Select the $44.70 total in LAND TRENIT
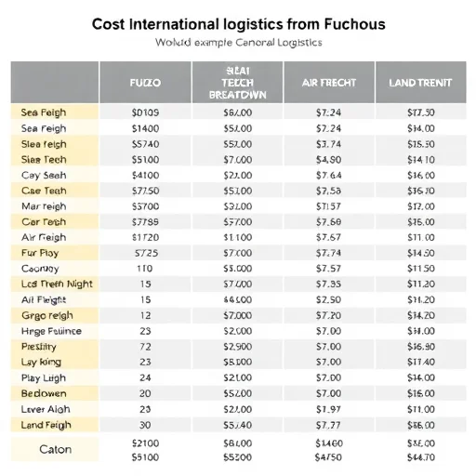Screen dimensions: 476x476 pyautogui.click(x=421, y=457)
